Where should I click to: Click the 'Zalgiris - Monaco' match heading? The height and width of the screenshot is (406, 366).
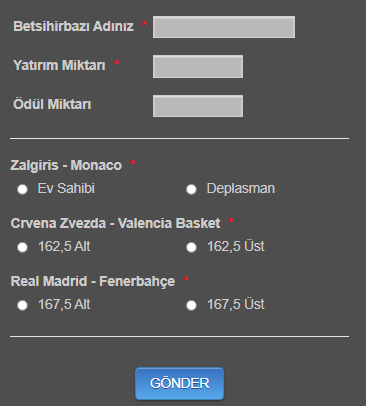coord(66,165)
